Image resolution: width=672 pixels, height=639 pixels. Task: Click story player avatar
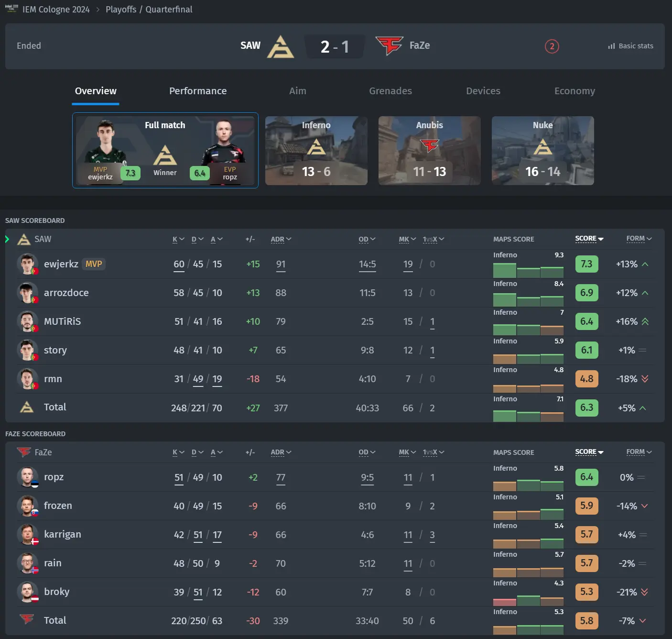point(27,350)
